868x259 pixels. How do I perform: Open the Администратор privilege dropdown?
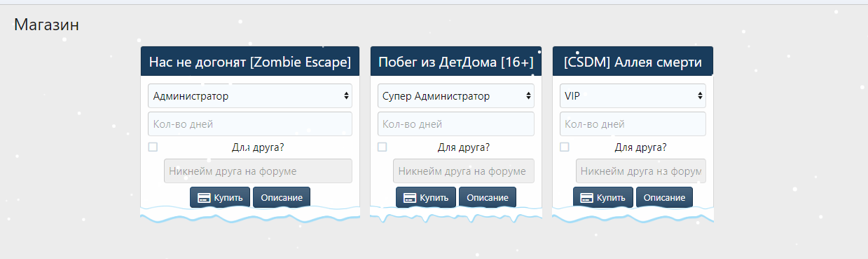[250, 96]
